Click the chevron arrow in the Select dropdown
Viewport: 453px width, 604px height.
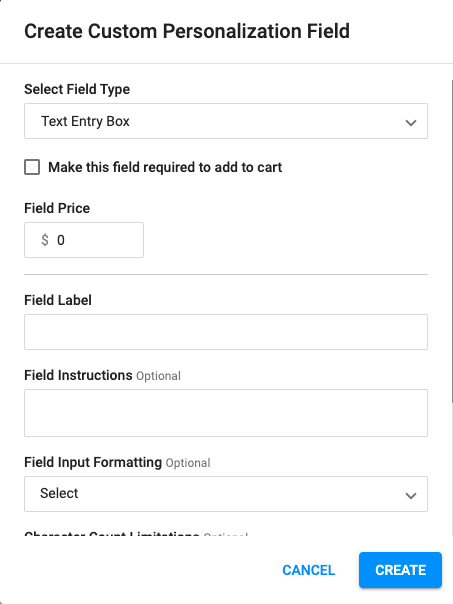pos(411,496)
